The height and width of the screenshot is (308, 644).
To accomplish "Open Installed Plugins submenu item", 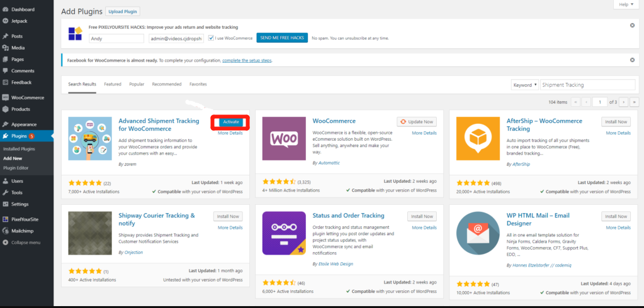I will click(x=19, y=149).
